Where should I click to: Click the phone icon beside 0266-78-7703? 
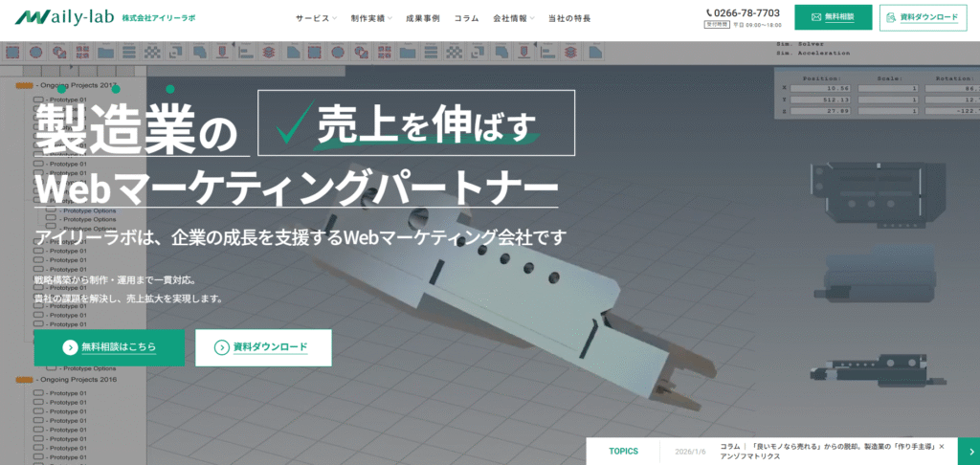[x=709, y=12]
